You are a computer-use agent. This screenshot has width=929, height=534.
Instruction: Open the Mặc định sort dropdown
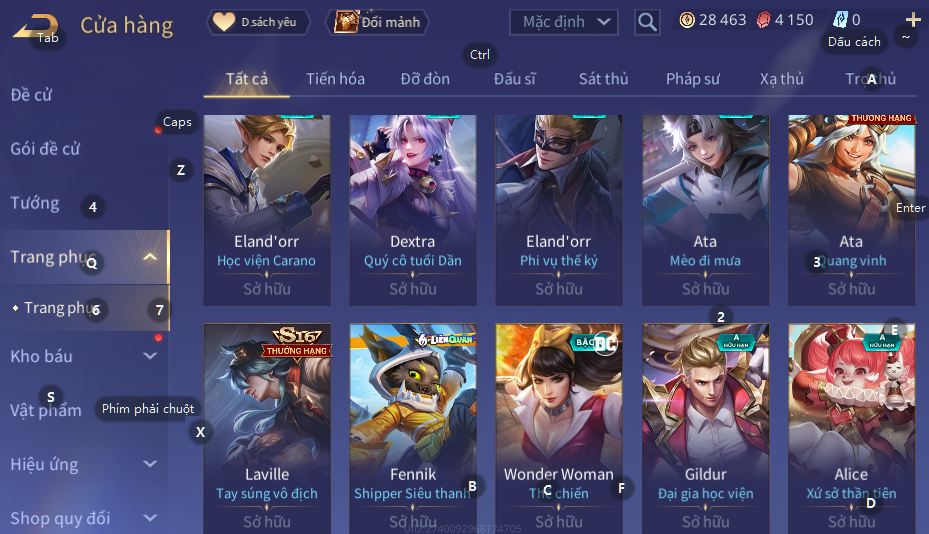coord(563,23)
